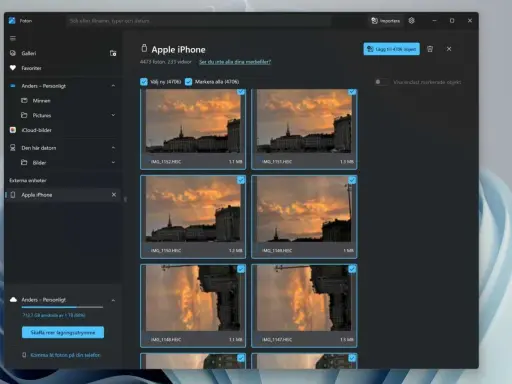The image size is (512, 384).
Task: Click Skaffa mer lagringsutrymme button
Action: [x=63, y=332]
